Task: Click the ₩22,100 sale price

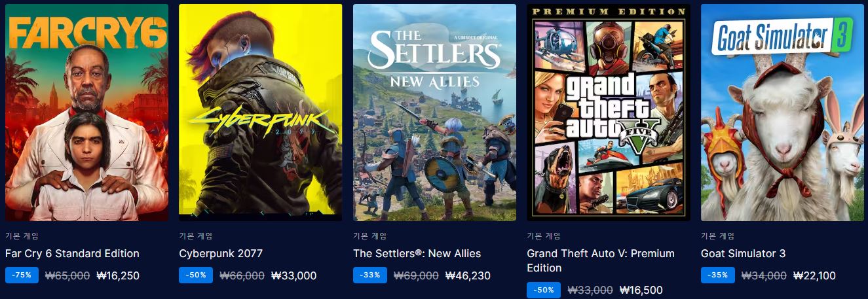Action: 814,275
